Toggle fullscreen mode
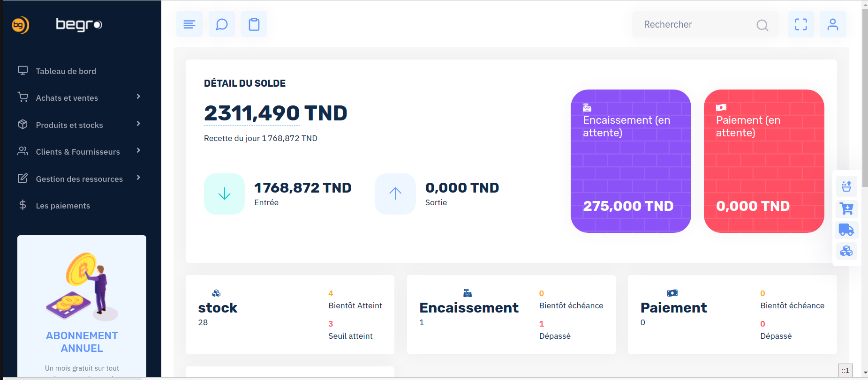The image size is (868, 380). 801,24
